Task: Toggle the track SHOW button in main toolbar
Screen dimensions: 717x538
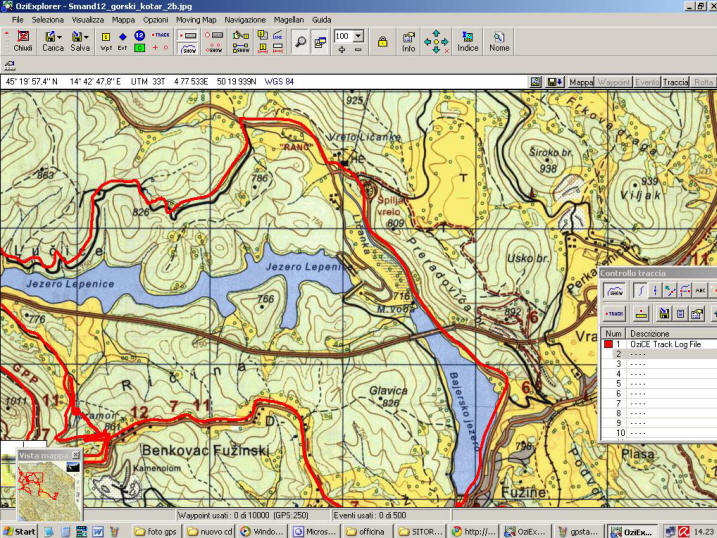Action: tap(188, 48)
